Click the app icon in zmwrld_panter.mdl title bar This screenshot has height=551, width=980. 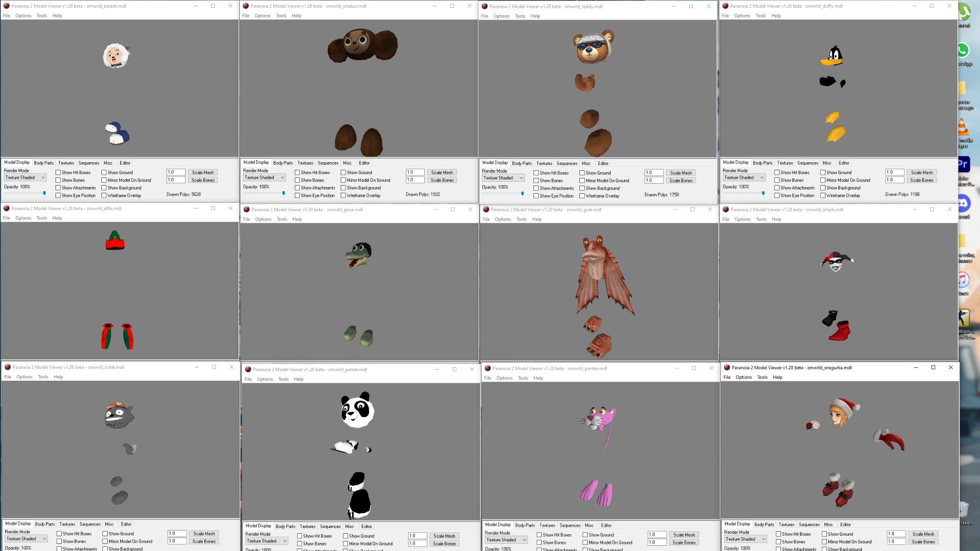point(488,368)
